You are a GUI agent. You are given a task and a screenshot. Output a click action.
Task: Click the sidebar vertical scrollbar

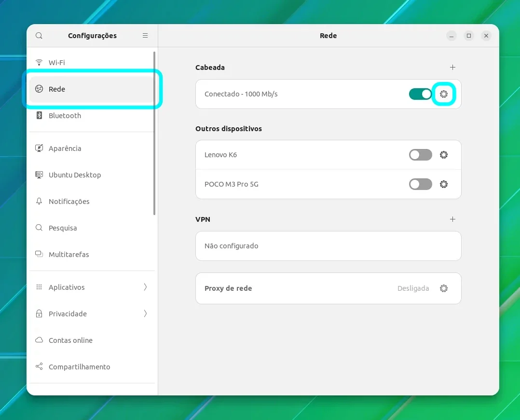[x=154, y=133]
